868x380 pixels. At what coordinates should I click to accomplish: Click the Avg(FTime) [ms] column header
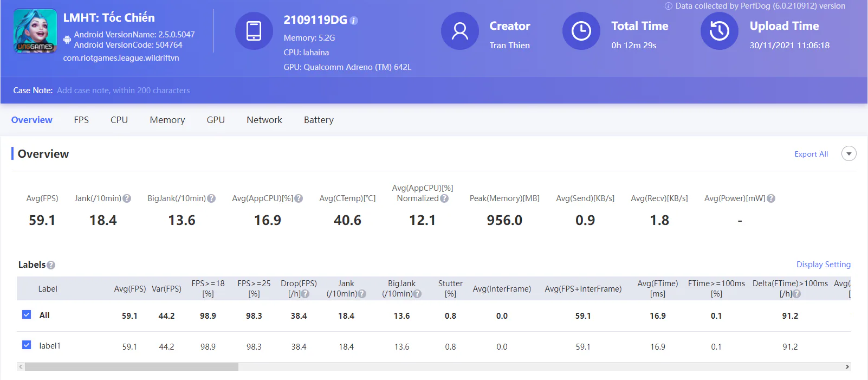[x=658, y=288]
